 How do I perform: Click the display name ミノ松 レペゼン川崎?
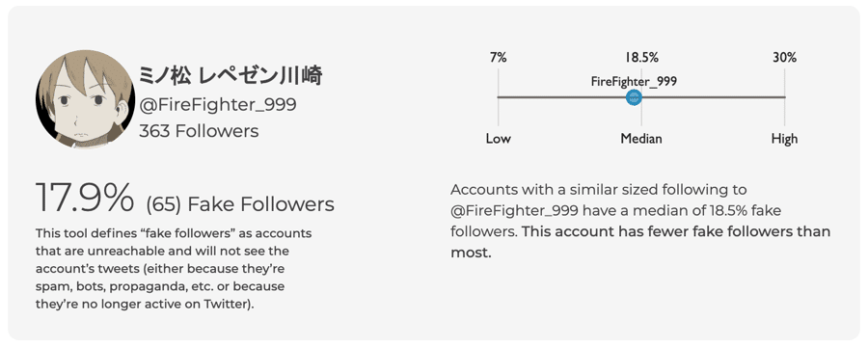pos(231,76)
